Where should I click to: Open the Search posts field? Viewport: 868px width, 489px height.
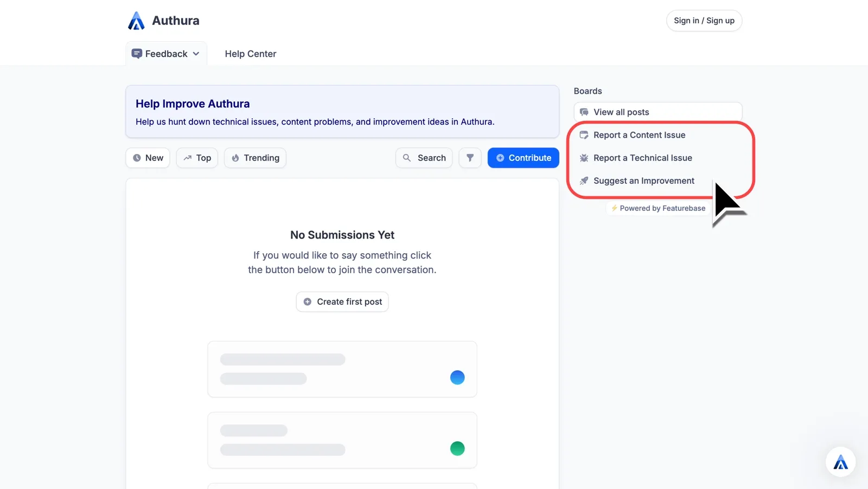pyautogui.click(x=424, y=158)
